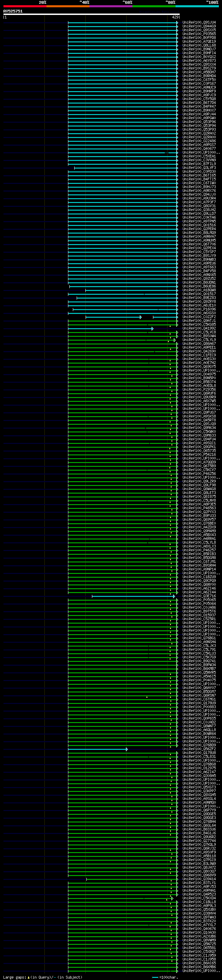Select label UniRef100_B6T7D4
This screenshot has width=222, height=980.
[199, 103]
